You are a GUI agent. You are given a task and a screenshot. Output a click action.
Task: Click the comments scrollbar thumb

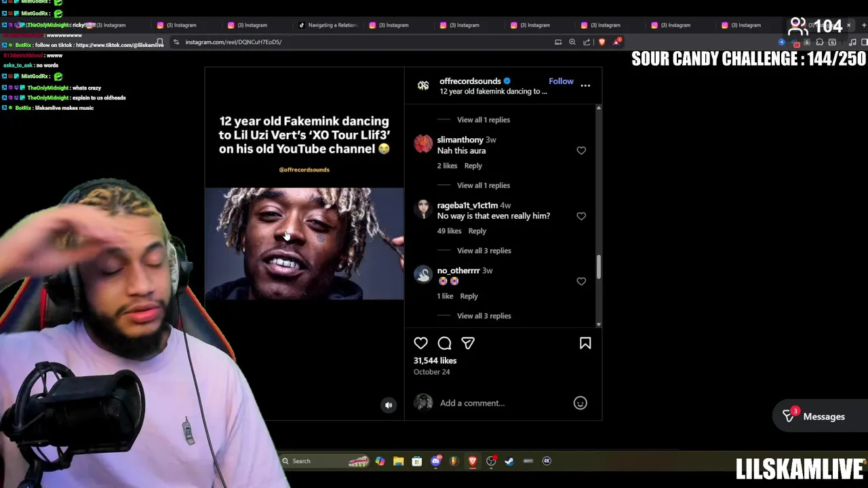[598, 266]
